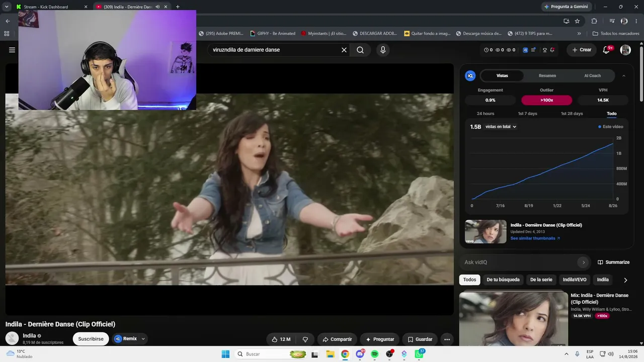
Task: Show the 24 hours views range
Action: 486,114
